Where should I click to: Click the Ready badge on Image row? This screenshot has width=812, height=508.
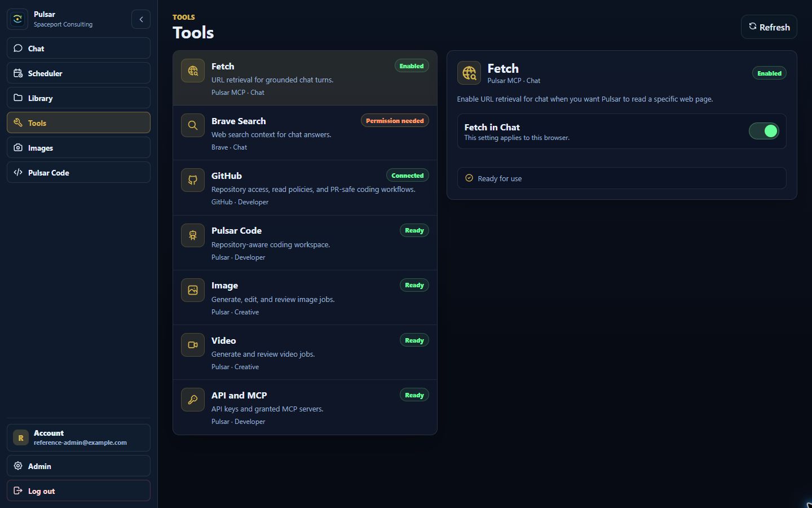tap(414, 285)
